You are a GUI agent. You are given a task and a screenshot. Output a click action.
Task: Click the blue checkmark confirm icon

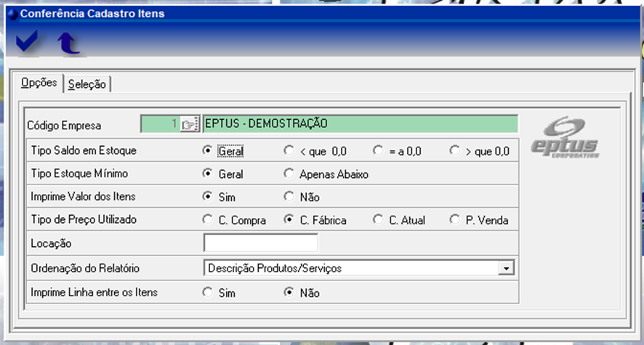pyautogui.click(x=27, y=43)
